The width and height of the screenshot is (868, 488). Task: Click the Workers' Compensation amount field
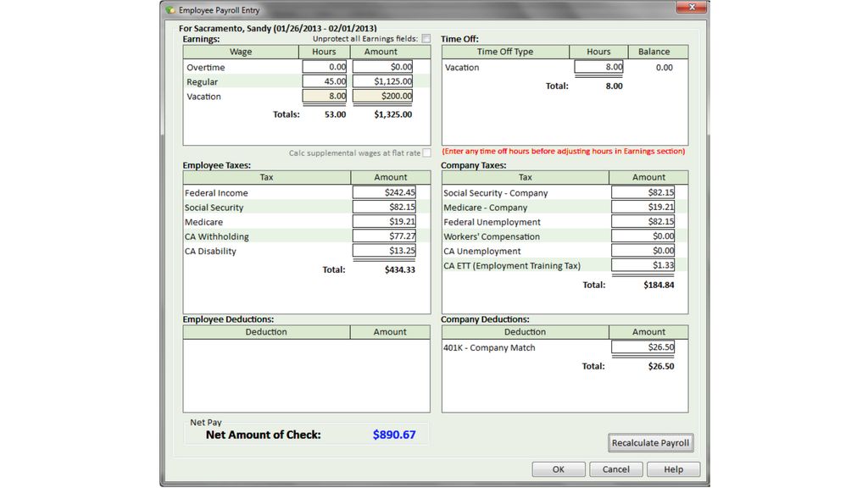(643, 236)
